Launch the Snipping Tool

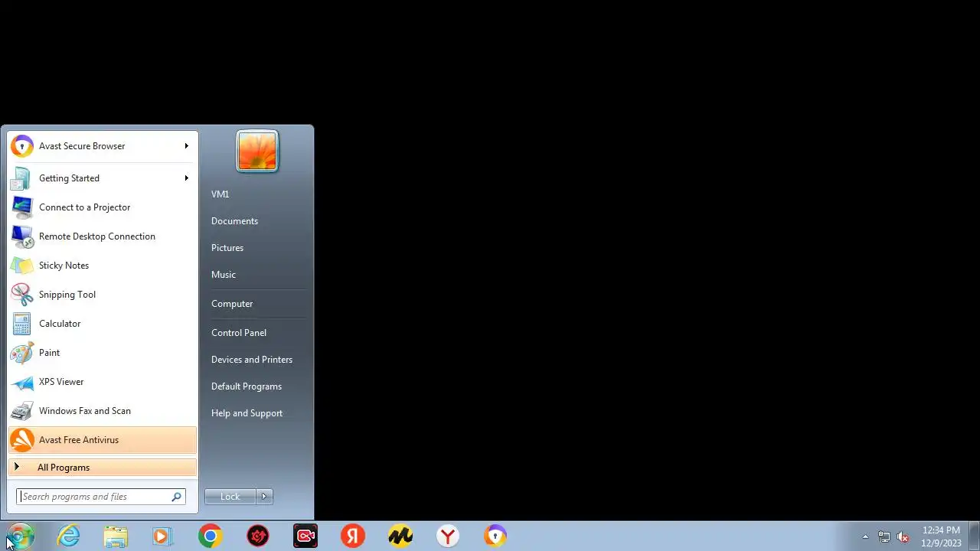(103, 295)
